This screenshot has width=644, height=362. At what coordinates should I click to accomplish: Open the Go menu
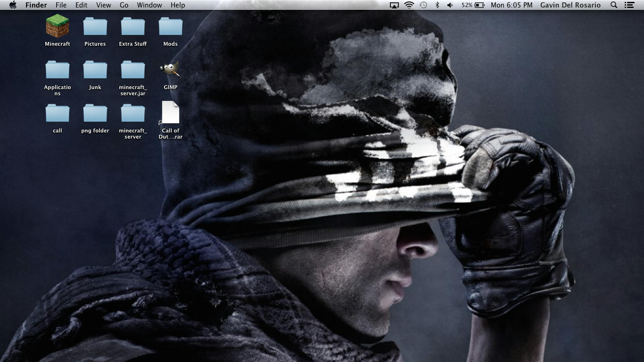click(124, 5)
